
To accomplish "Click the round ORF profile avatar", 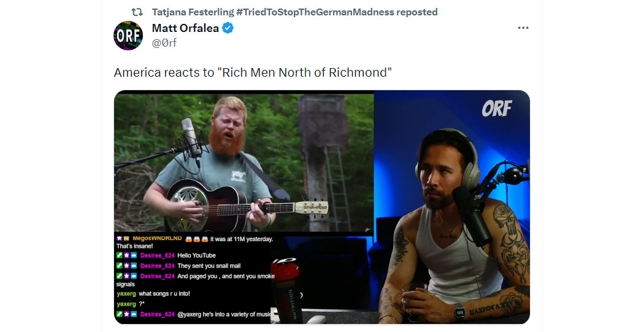I will pos(128,36).
